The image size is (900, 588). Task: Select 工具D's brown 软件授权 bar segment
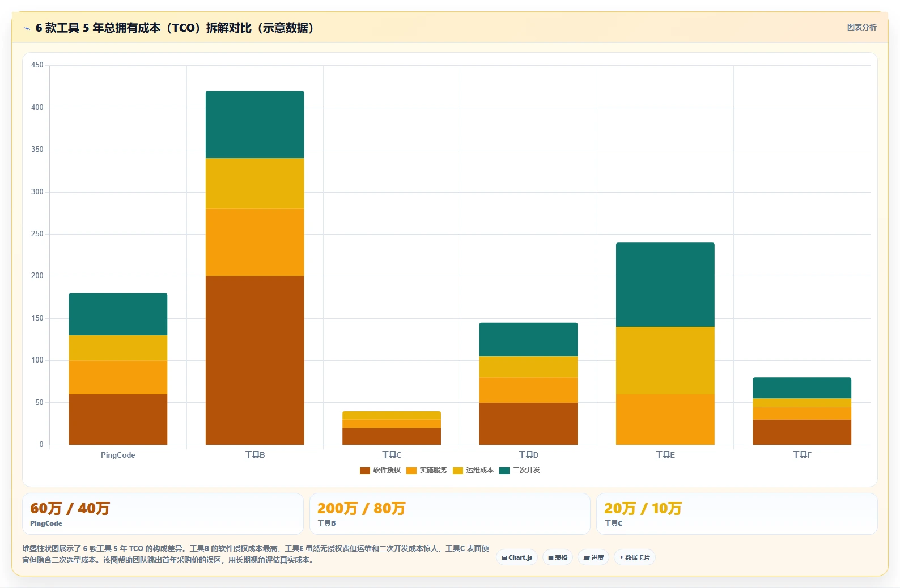pyautogui.click(x=528, y=424)
